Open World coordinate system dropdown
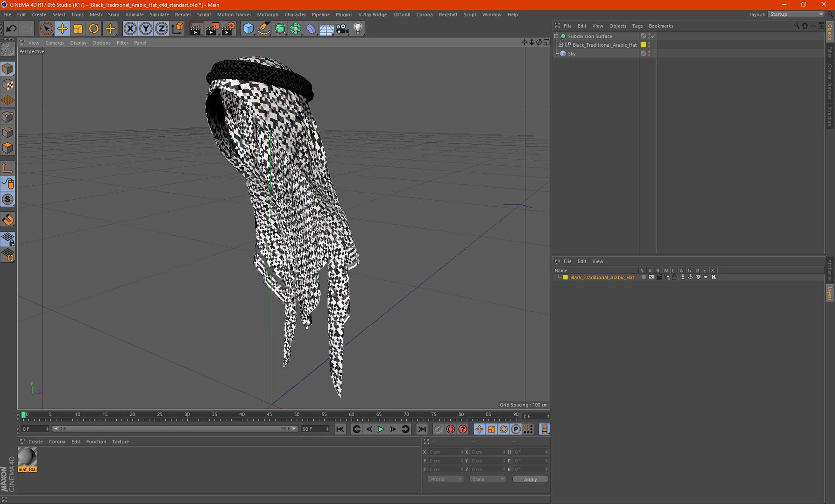Screen dimensions: 835x504 click(x=445, y=479)
